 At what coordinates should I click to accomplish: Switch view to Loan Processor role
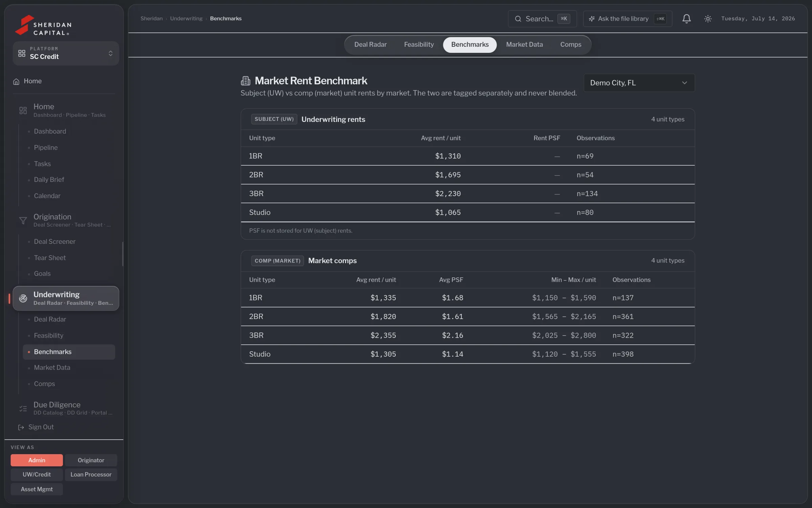click(91, 474)
